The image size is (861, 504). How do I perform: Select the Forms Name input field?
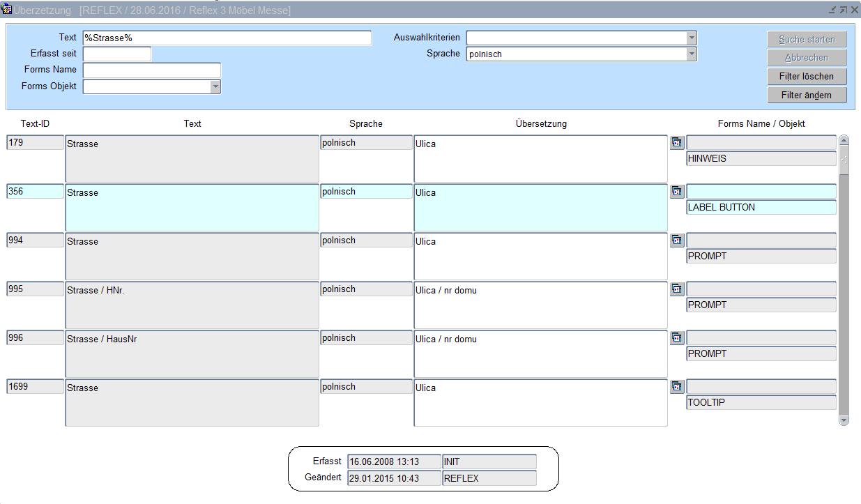click(x=151, y=70)
